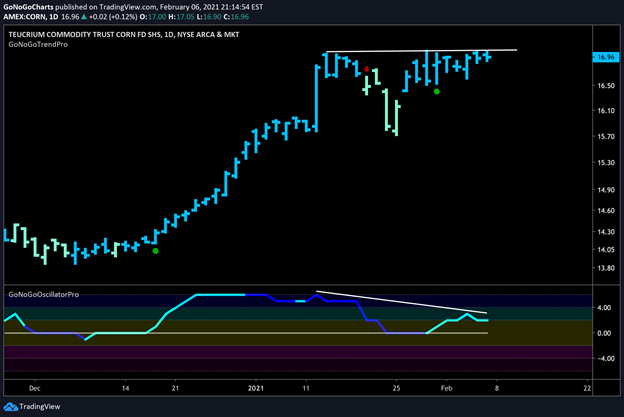The height and width of the screenshot is (417, 624).
Task: Click the high value H:17.05 in header
Action: click(x=181, y=17)
